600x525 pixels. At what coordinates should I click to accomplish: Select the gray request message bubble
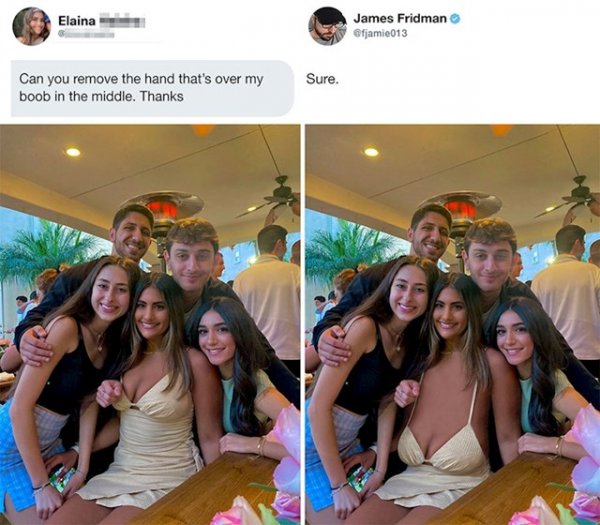[152, 88]
